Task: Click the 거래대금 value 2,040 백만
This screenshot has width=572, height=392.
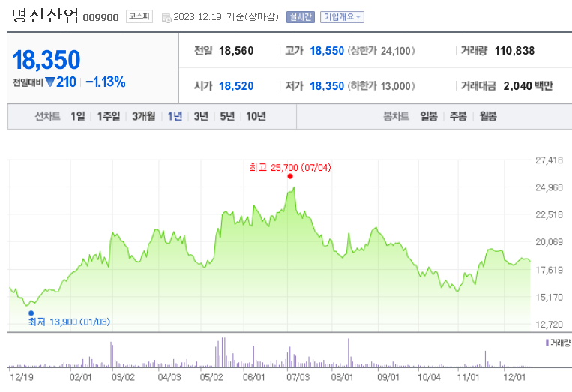Action: [529, 86]
